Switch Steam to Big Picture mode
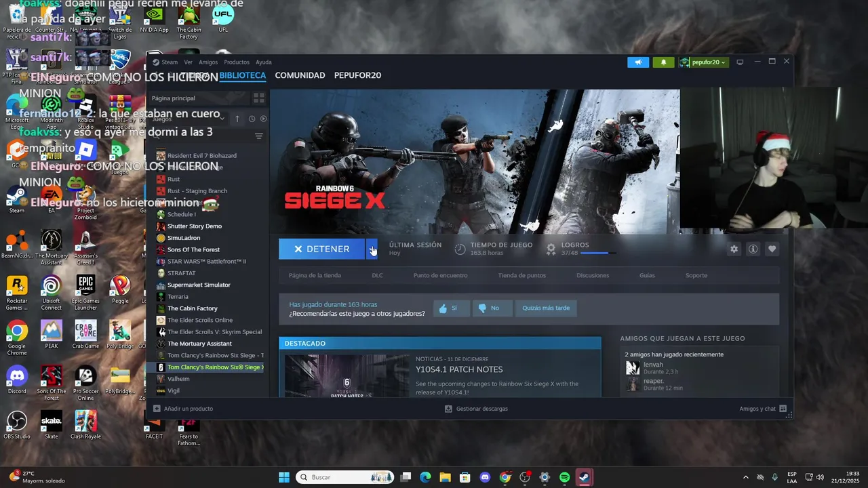The image size is (868, 488). click(740, 62)
